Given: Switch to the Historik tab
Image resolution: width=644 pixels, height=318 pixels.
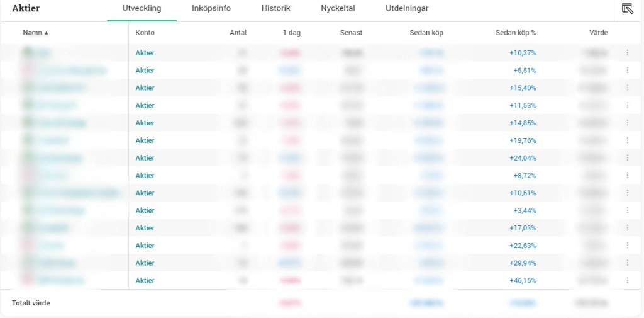Looking at the screenshot, I should 275,9.
